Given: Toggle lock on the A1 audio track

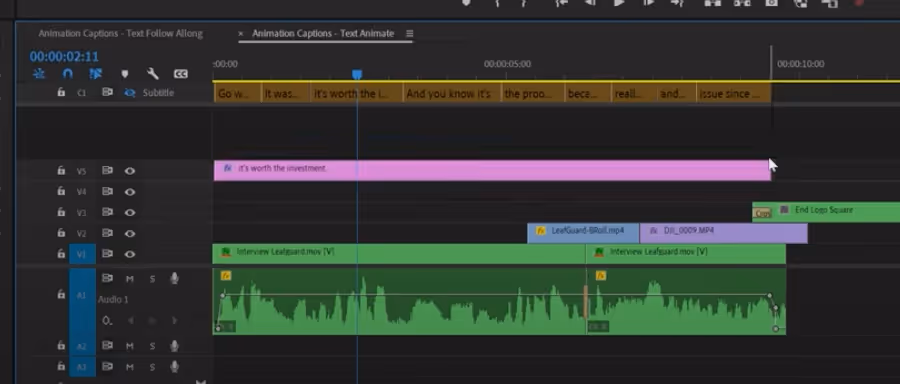Looking at the screenshot, I should tap(61, 294).
